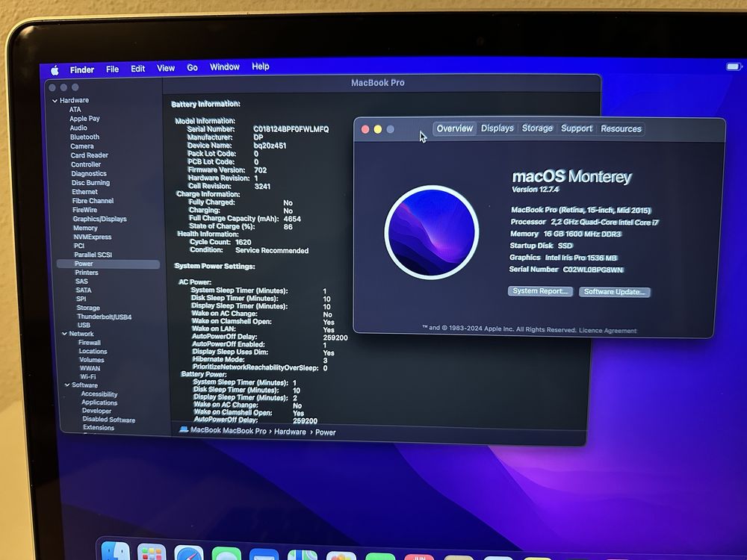Screen dimensions: 747x560
Task: Switch to the Overview tab
Action: click(x=454, y=128)
